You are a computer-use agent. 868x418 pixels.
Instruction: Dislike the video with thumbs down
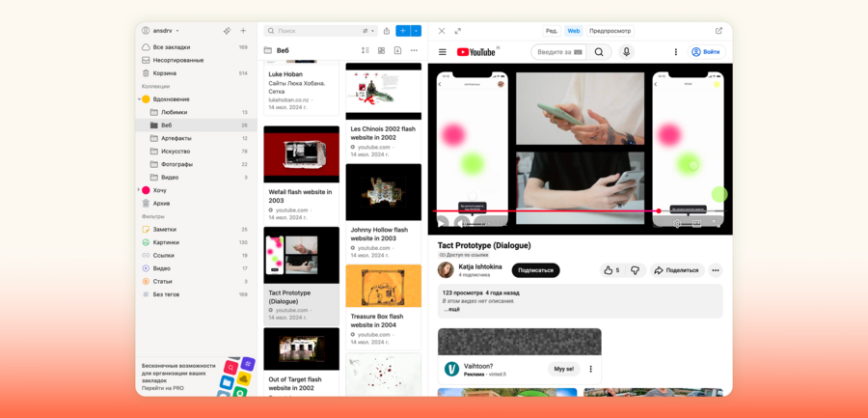(635, 270)
